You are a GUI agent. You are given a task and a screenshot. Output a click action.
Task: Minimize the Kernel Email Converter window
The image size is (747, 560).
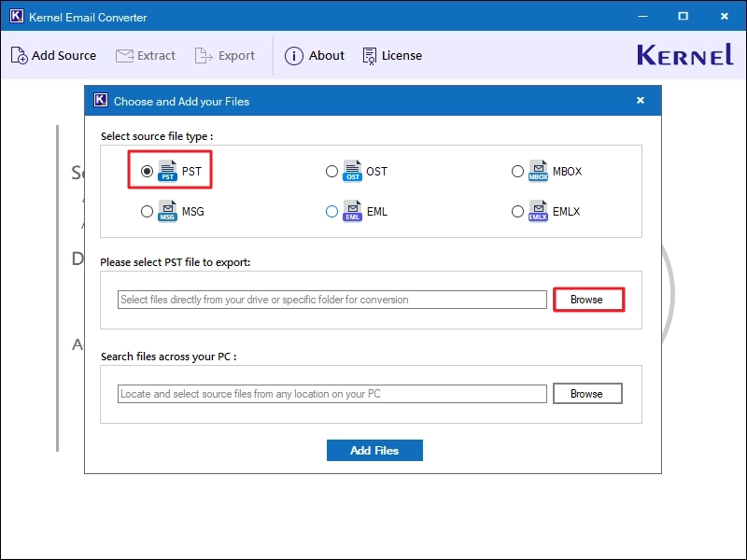pos(642,16)
